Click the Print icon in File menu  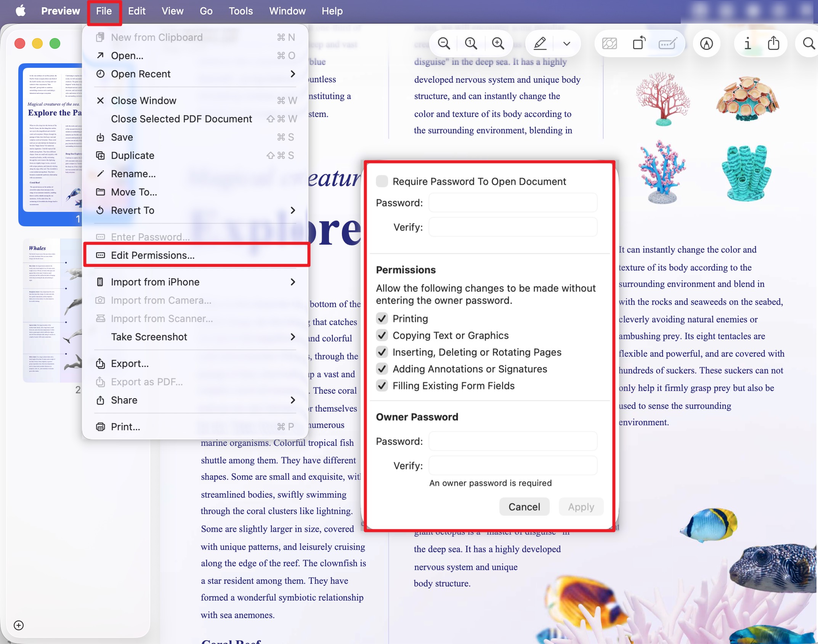[100, 427]
